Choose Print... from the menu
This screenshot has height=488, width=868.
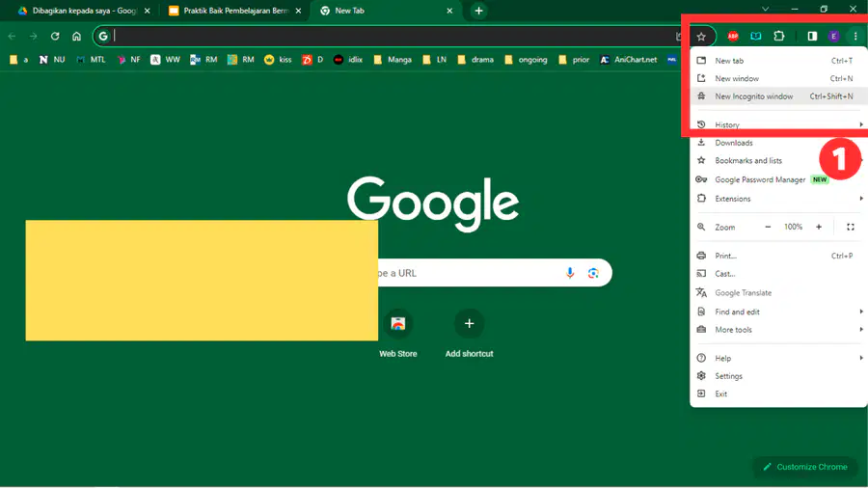pyautogui.click(x=779, y=256)
